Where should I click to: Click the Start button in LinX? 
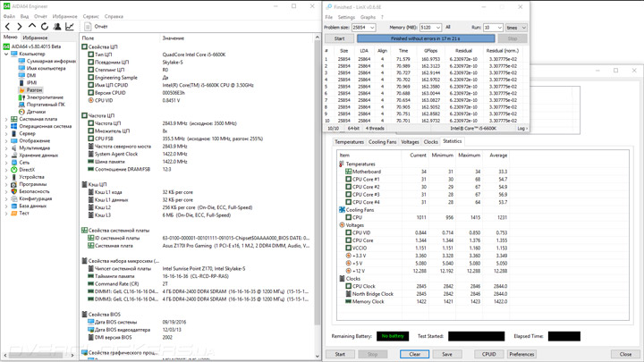[x=339, y=38]
